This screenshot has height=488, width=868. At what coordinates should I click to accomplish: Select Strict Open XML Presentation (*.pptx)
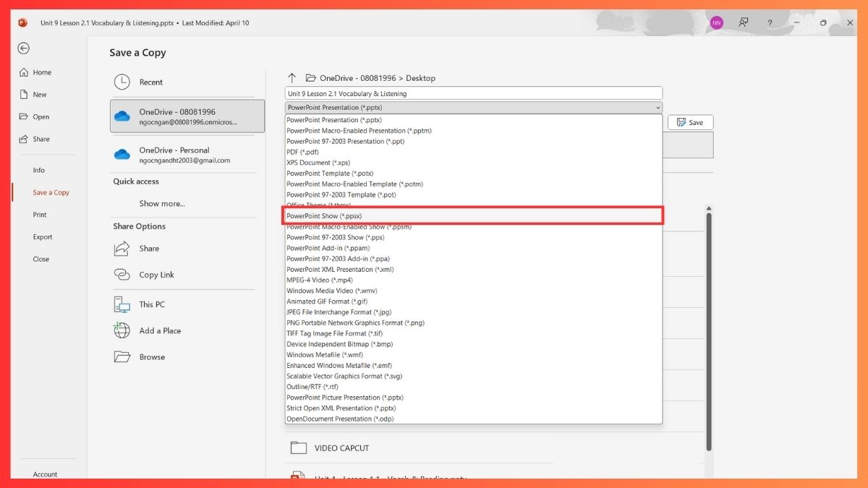click(x=474, y=408)
